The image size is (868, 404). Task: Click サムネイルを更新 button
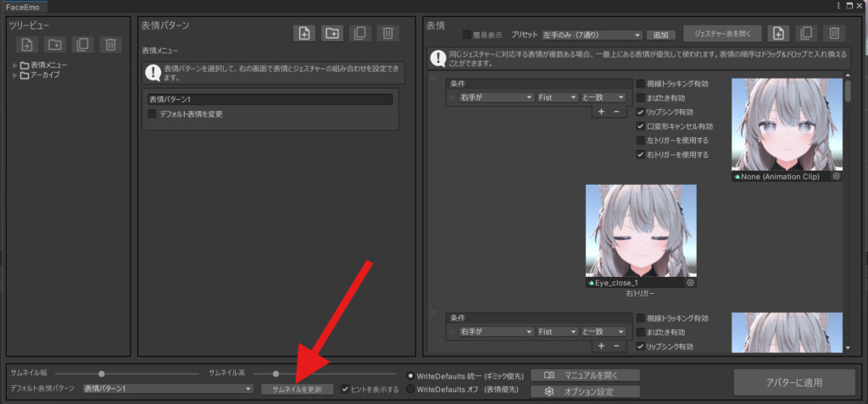click(x=298, y=389)
